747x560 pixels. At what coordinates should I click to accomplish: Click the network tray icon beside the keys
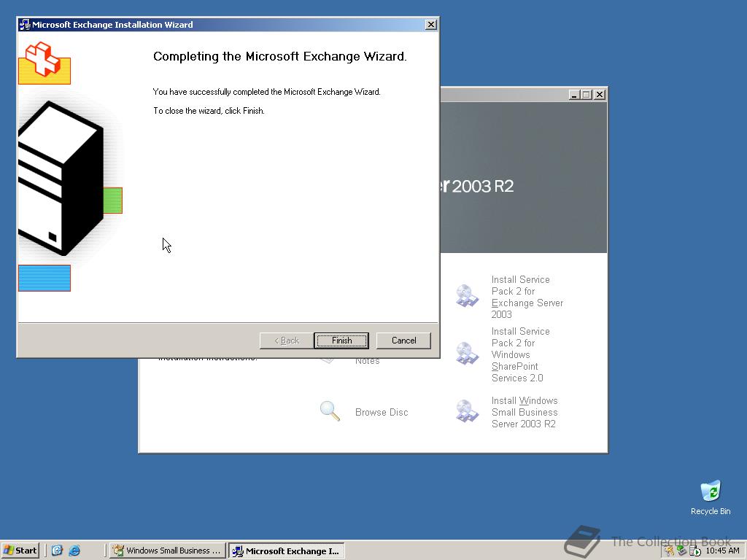pyautogui.click(x=682, y=551)
